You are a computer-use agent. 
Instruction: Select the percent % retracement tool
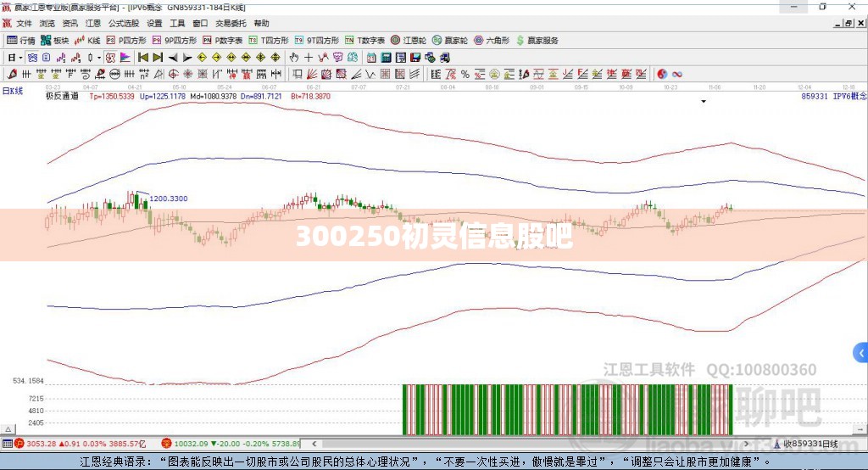point(465,75)
